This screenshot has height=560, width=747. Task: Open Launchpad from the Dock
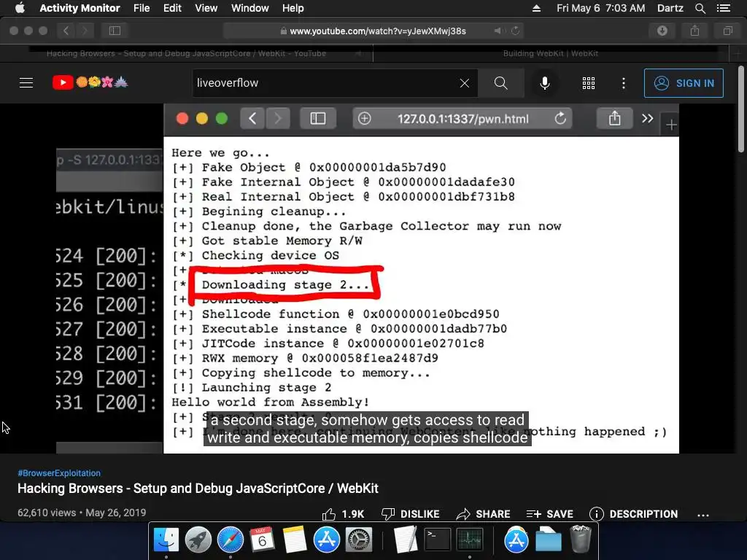[198, 540]
